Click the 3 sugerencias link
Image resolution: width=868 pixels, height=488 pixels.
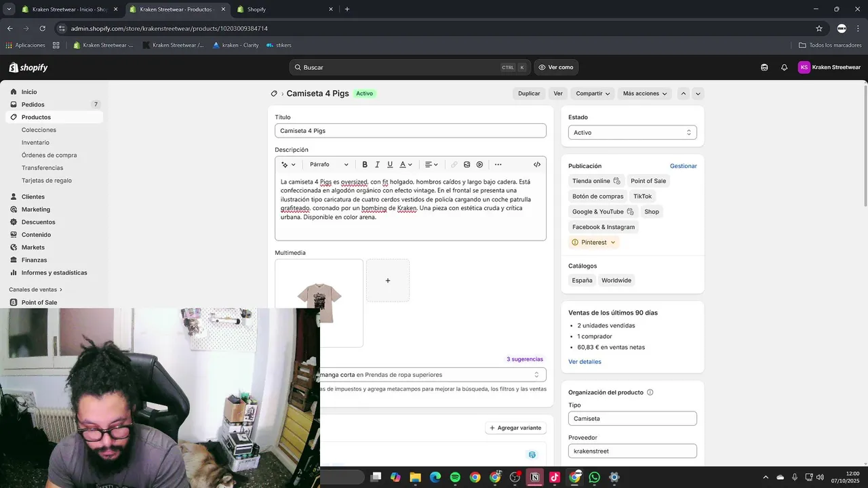pyautogui.click(x=525, y=359)
